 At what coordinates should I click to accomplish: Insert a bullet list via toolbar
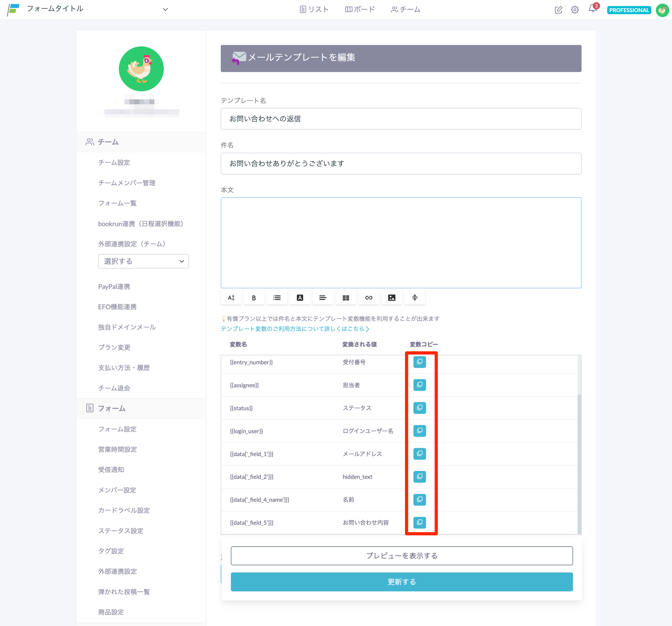(x=277, y=298)
